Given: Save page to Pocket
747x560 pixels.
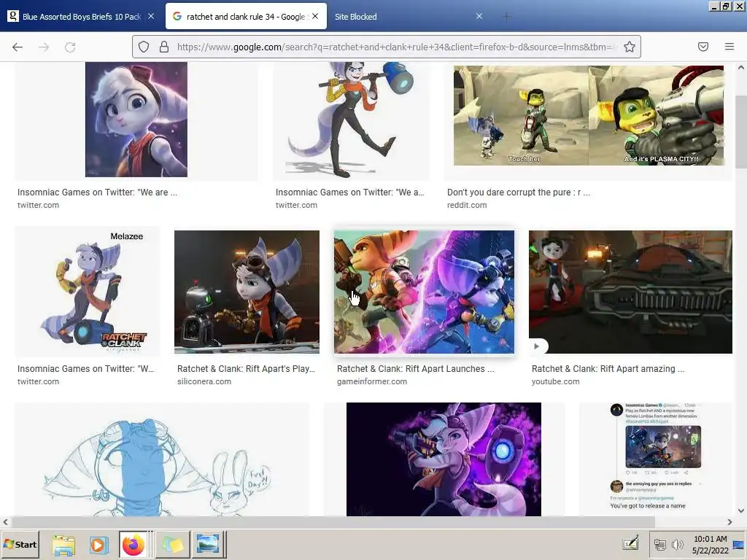Looking at the screenshot, I should 703,47.
